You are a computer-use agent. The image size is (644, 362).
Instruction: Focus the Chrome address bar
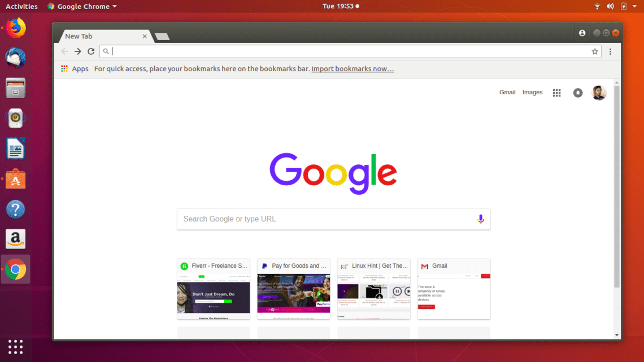pos(350,51)
